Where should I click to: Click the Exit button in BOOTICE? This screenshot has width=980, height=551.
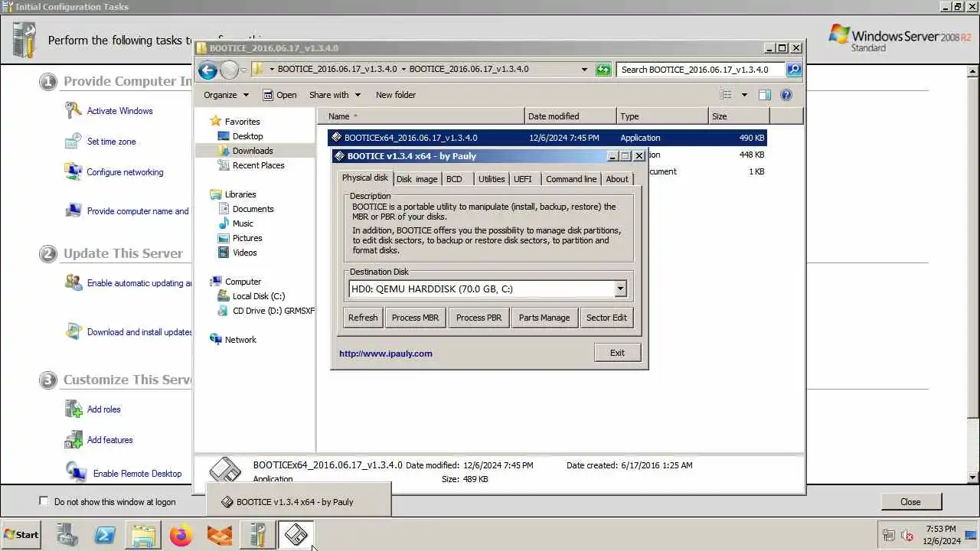pyautogui.click(x=617, y=353)
